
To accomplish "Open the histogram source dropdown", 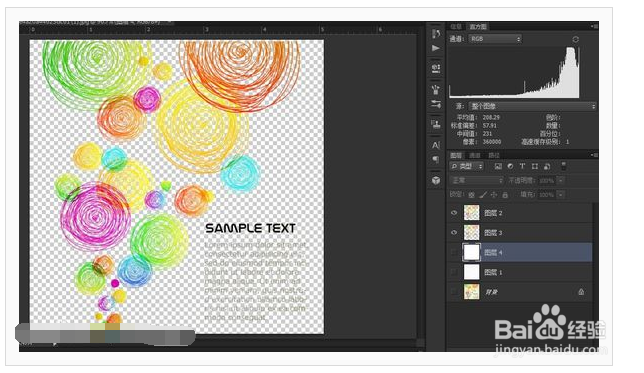I will click(532, 106).
